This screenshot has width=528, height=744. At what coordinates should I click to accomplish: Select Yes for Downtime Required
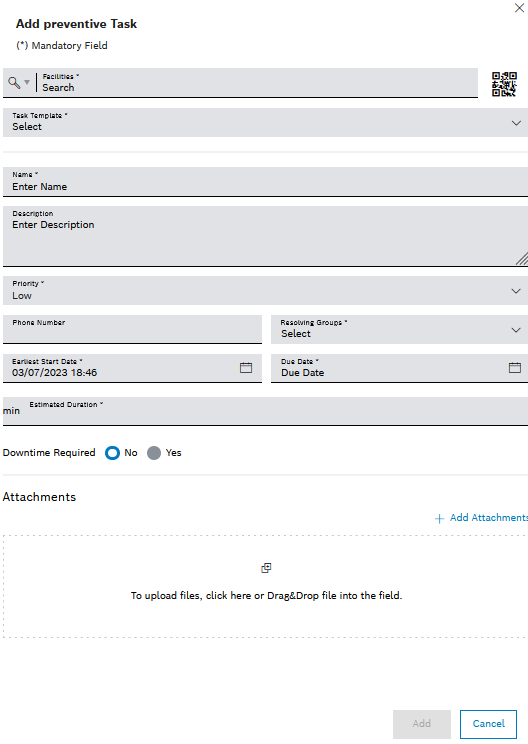tap(154, 453)
